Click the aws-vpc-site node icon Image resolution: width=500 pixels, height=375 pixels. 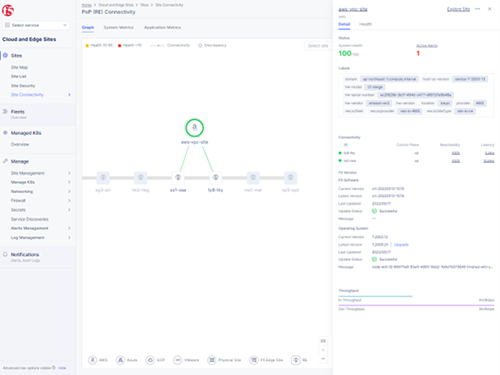point(194,128)
